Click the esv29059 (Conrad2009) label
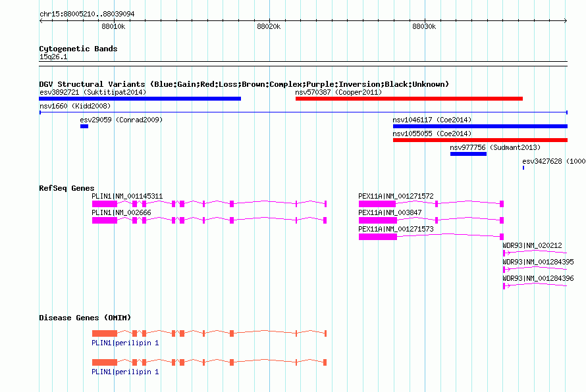The width and height of the screenshot is (586, 392). [x=121, y=120]
